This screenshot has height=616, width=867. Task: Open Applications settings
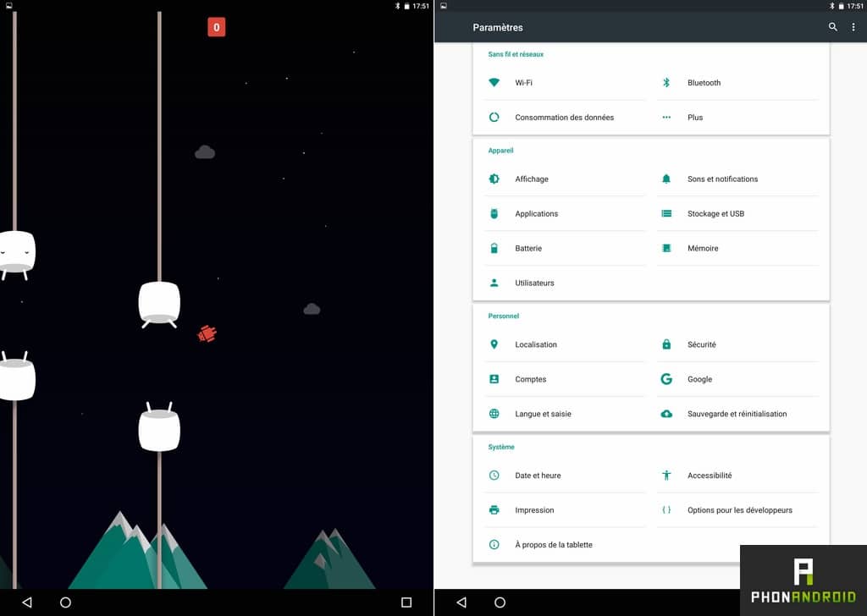click(565, 214)
